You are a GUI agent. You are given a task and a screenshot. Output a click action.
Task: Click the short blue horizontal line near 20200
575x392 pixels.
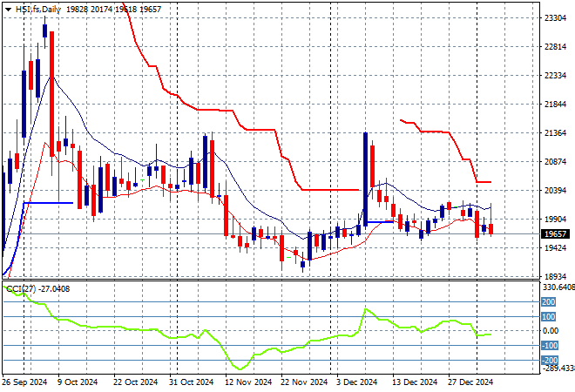(x=49, y=202)
